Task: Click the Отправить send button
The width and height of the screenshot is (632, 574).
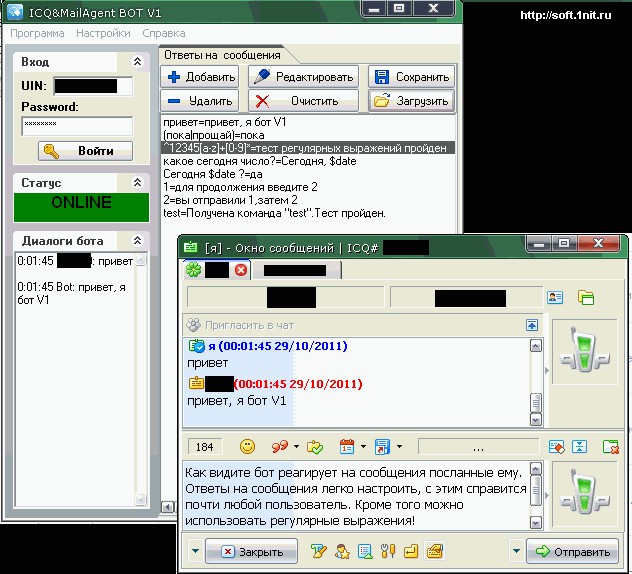Action: pos(572,551)
